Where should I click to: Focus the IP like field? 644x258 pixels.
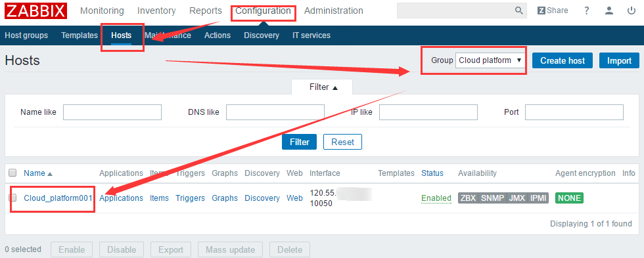[x=428, y=112]
